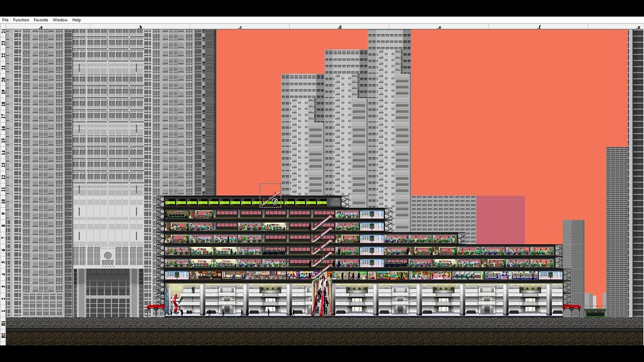The height and width of the screenshot is (362, 644).
Task: Open the Help menu
Action: click(76, 20)
